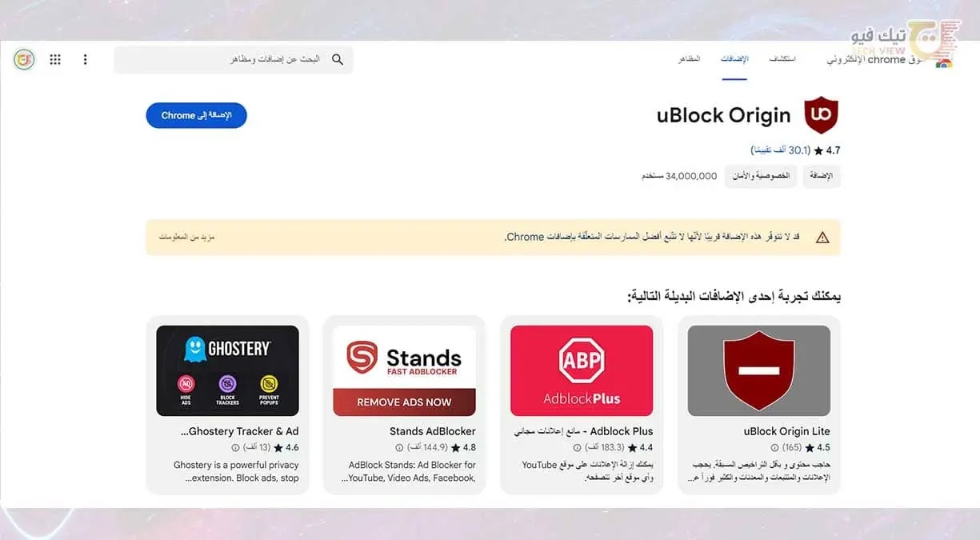The height and width of the screenshot is (540, 980).
Task: Click the warning triangle icon in the banner
Action: click(822, 237)
